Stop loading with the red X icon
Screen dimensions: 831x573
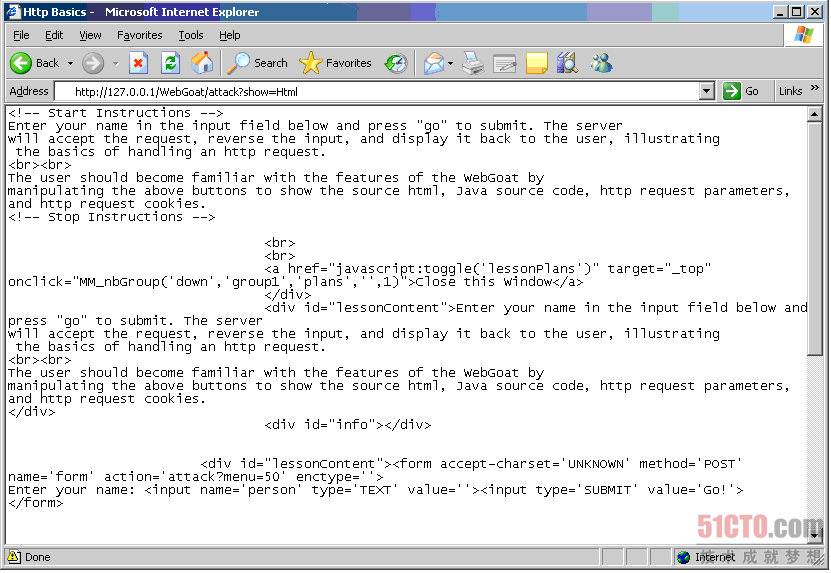click(x=138, y=63)
